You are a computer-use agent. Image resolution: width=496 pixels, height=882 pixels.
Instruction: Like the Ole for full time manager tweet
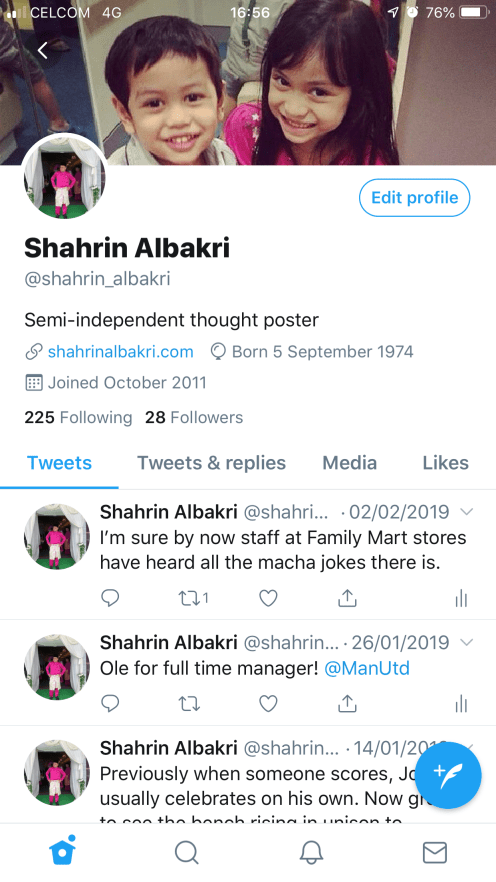pyautogui.click(x=268, y=704)
